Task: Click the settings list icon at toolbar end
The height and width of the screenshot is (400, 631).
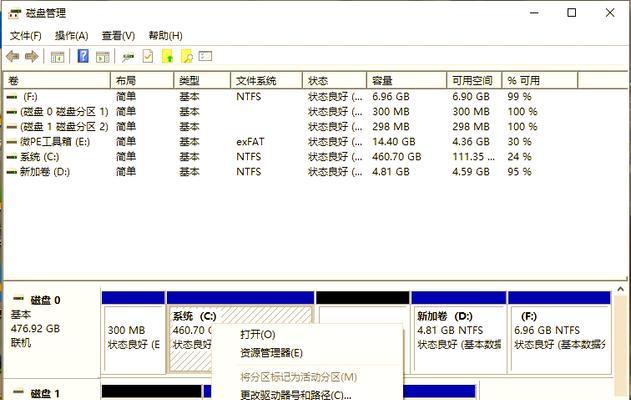Action: pos(206,57)
